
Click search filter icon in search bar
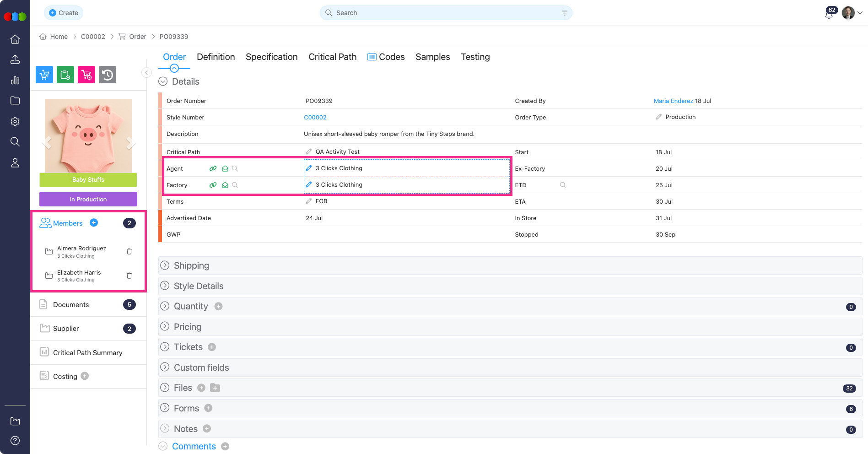(564, 13)
